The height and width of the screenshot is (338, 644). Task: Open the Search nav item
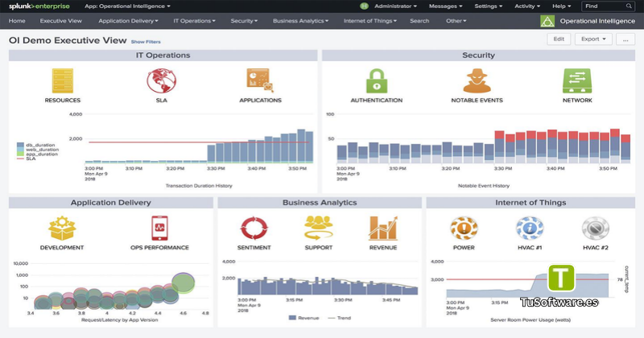[x=419, y=21]
